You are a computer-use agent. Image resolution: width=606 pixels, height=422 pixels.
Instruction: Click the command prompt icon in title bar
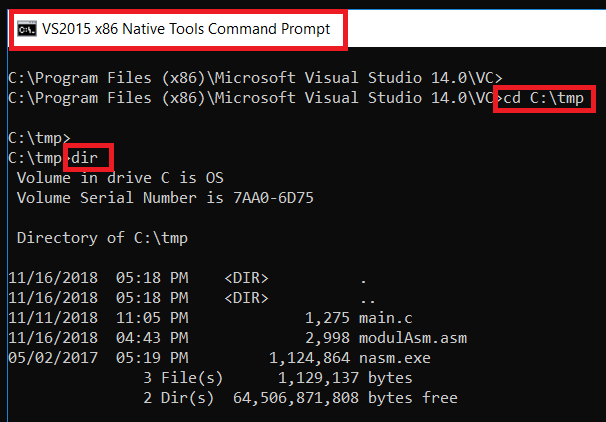[26, 29]
